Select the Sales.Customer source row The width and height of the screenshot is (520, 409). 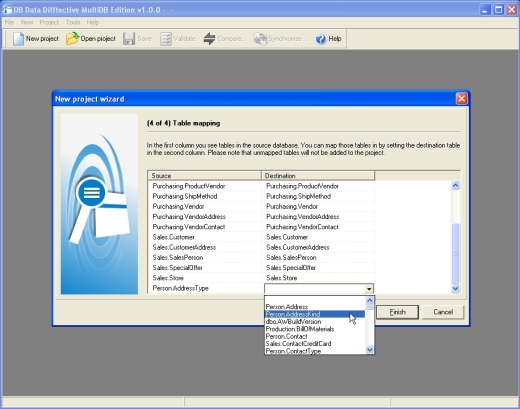click(205, 237)
